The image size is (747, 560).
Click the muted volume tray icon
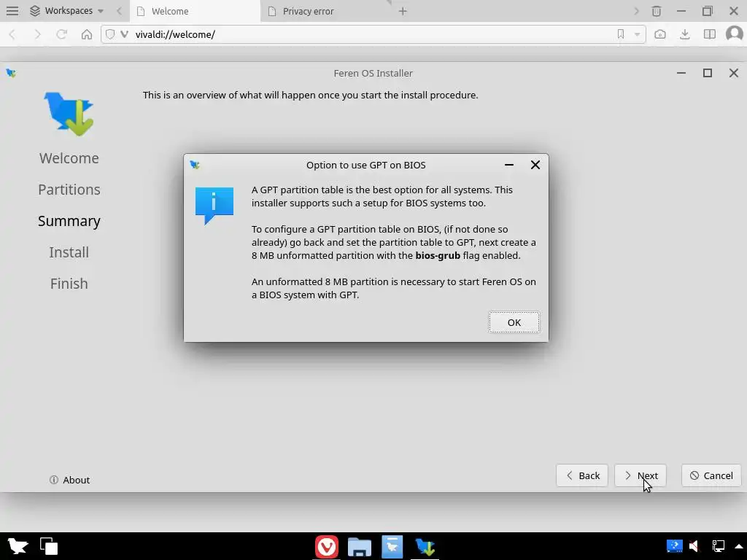694,546
